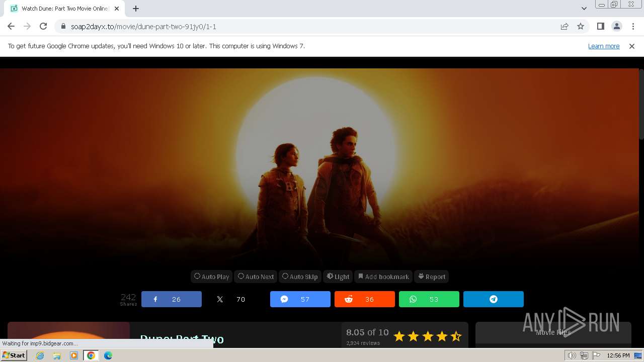Go forward to the next page
The height and width of the screenshot is (362, 644).
(x=27, y=26)
